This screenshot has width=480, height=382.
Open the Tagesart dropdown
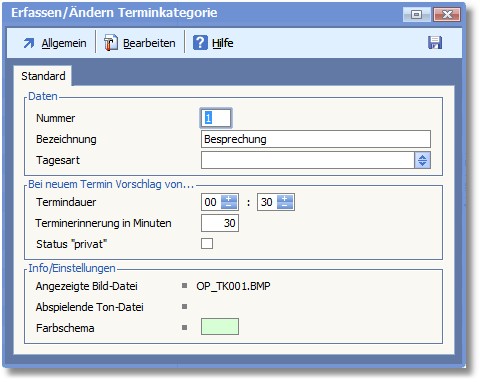[422, 160]
